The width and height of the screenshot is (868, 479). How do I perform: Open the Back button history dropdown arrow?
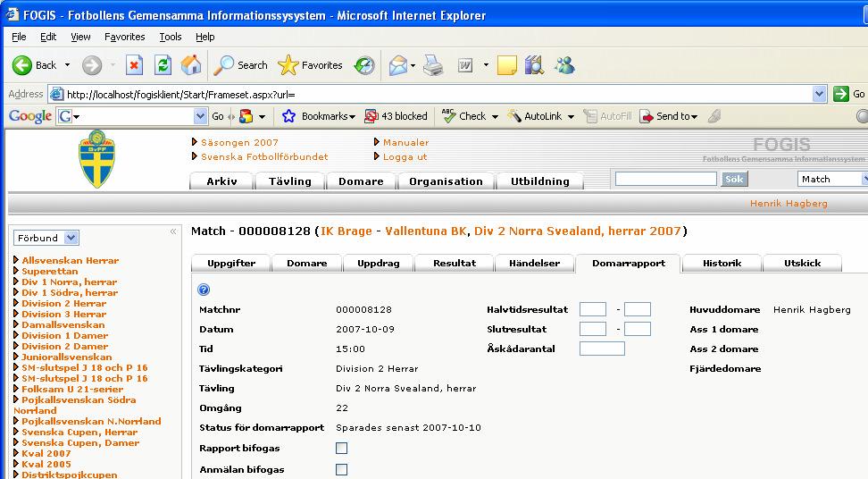click(x=68, y=65)
